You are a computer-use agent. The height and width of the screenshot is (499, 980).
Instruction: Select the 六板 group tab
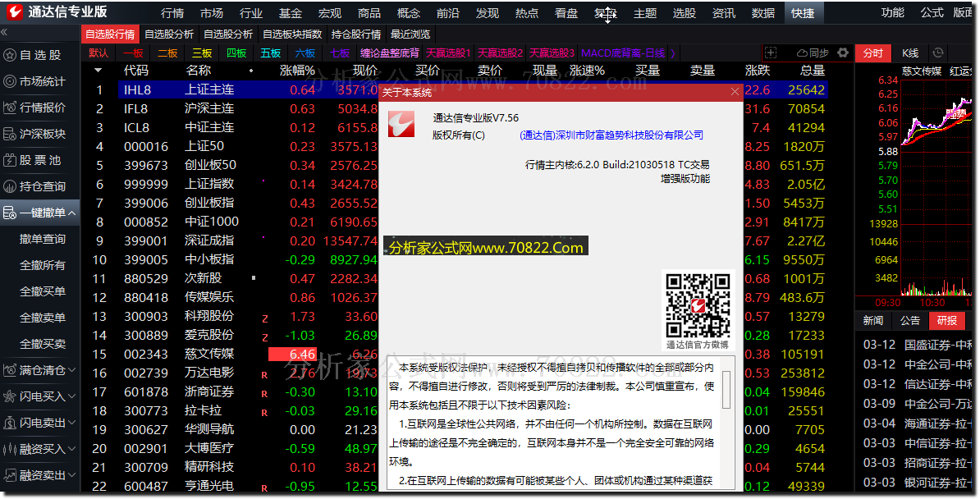tap(305, 53)
